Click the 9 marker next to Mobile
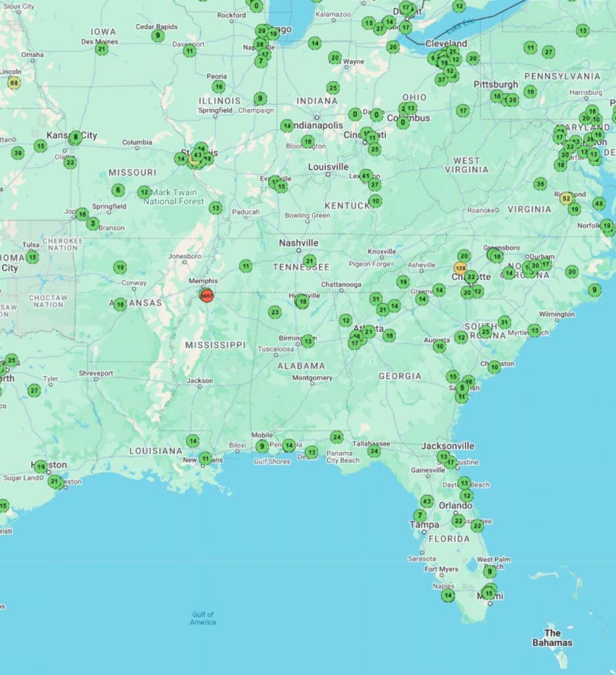616x675 pixels. [x=262, y=446]
